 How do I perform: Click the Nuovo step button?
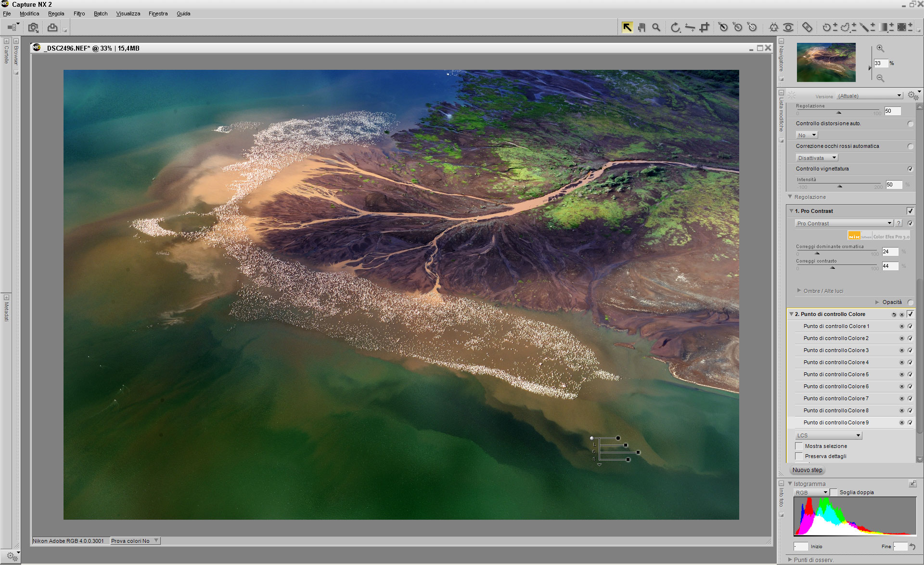point(808,470)
